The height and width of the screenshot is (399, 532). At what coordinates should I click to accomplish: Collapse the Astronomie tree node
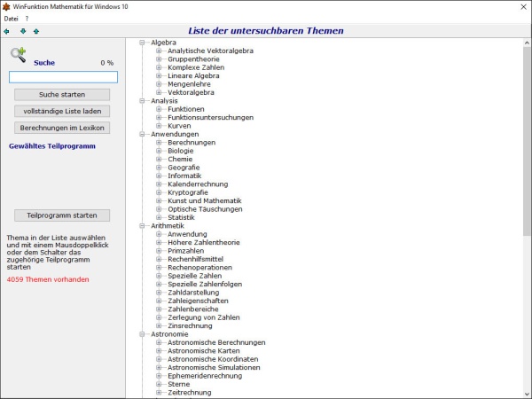(x=142, y=334)
